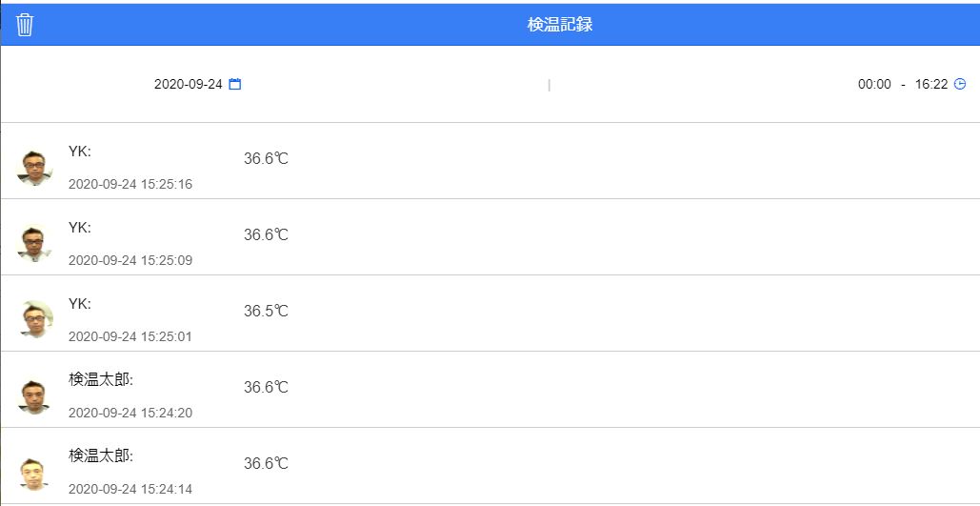Viewport: 980px width, 506px height.
Task: Select the 検温太郎 record at 15:24:20
Action: 490,390
